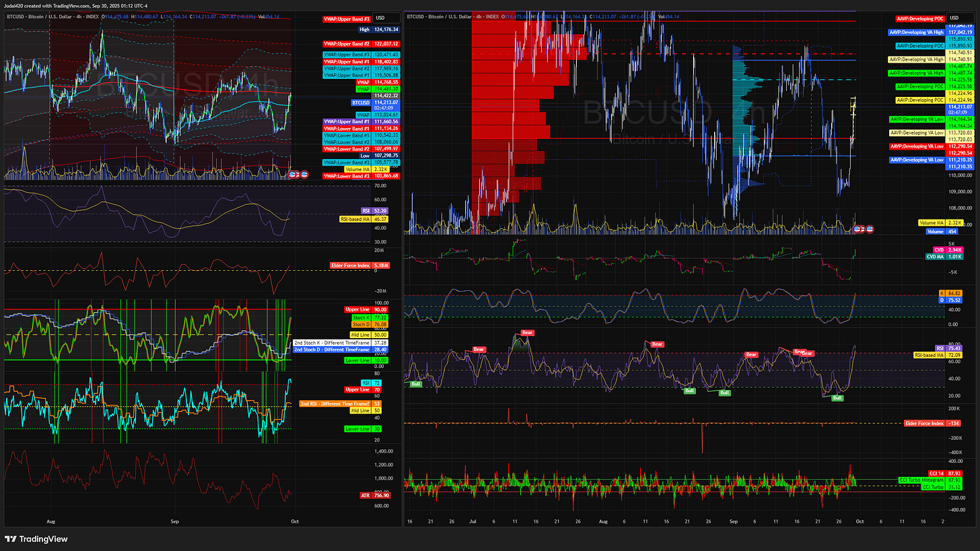The height and width of the screenshot is (551, 980).
Task: Click the VWAP:Lower Band #1 111,134.26 label
Action: tap(361, 129)
